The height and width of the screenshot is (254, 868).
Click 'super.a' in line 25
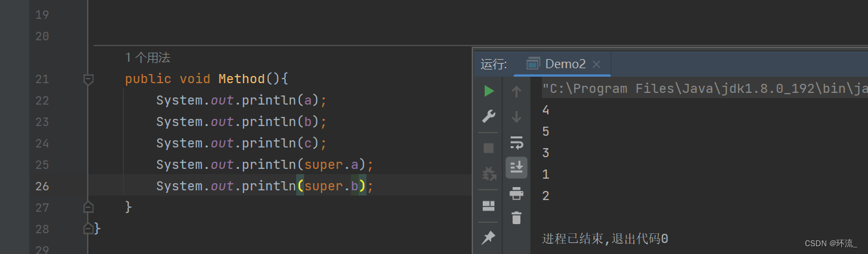point(331,165)
